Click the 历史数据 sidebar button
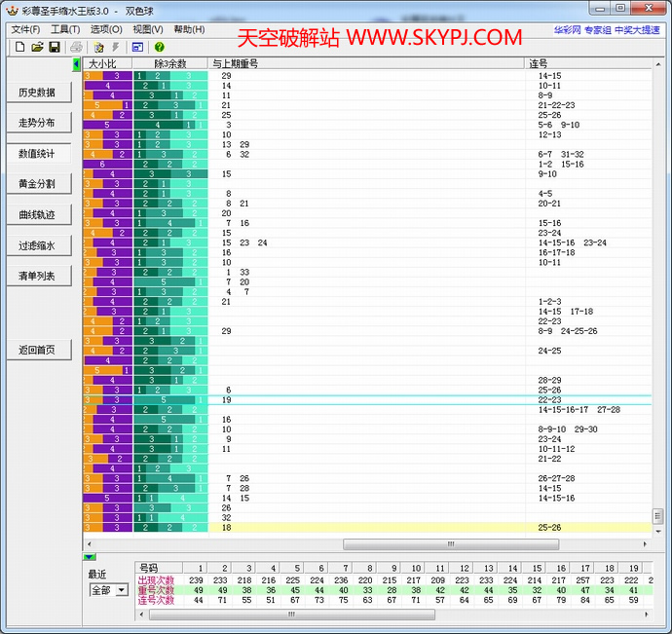Image resolution: width=672 pixels, height=634 pixels. (x=38, y=93)
